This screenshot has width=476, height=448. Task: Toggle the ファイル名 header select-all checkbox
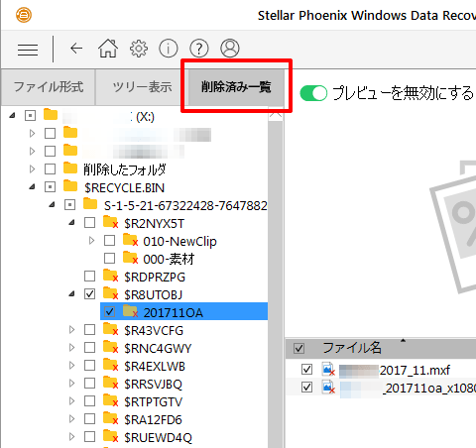pos(298,348)
